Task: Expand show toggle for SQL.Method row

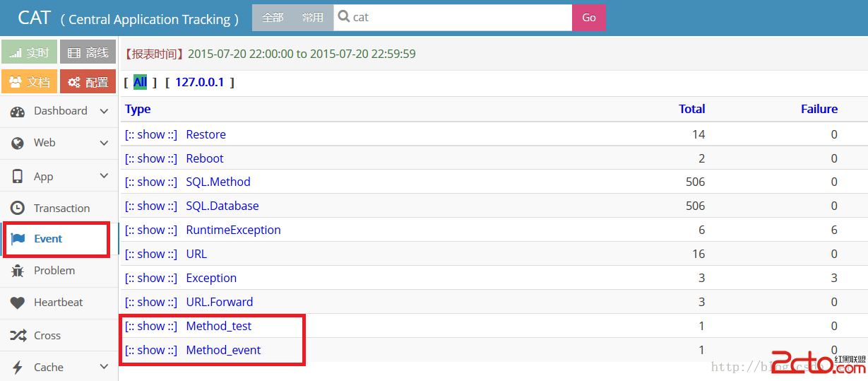Action: (151, 182)
